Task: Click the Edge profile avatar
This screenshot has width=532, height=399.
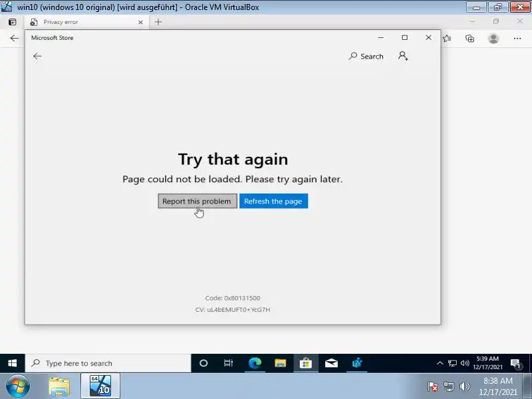Action: (493, 39)
